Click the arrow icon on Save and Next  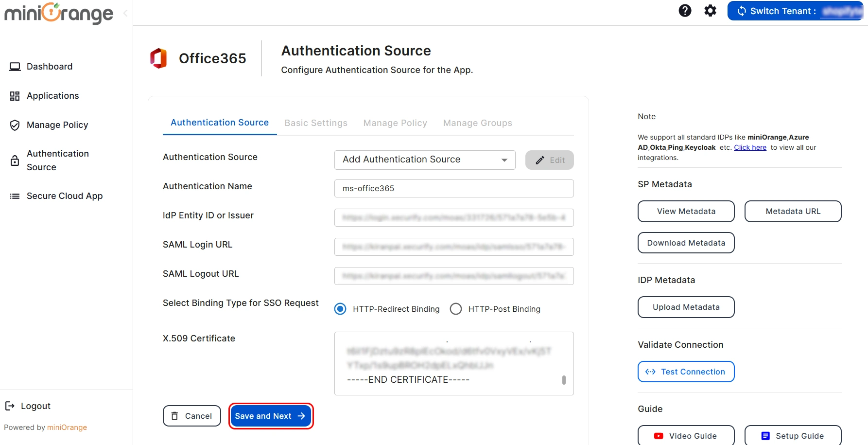click(301, 416)
